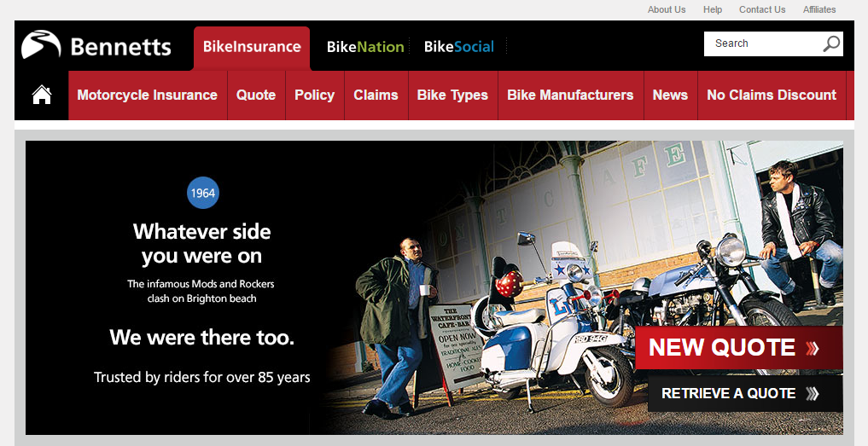Viewport: 868px width, 446px height.
Task: Open No Claims Discount menu item
Action: 772,96
